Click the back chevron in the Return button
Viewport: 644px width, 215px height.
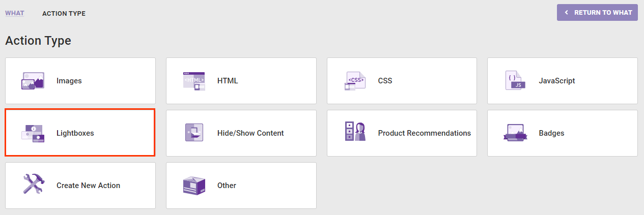point(566,13)
